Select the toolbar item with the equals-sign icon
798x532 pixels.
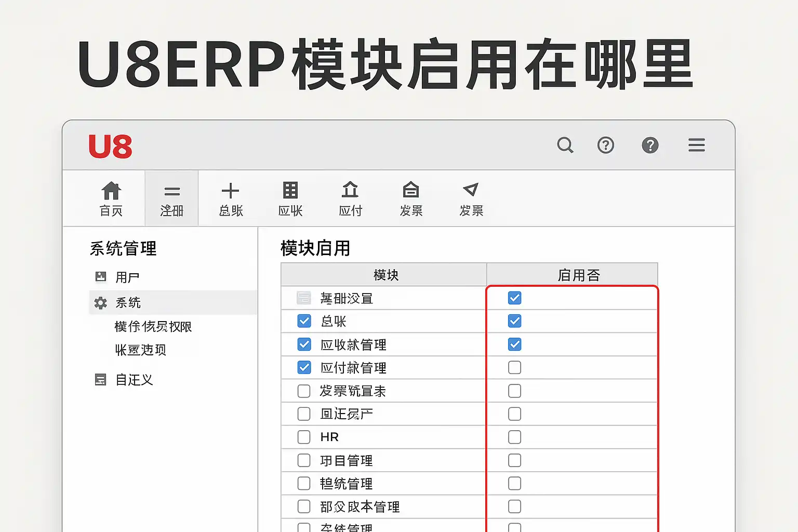[x=172, y=199]
